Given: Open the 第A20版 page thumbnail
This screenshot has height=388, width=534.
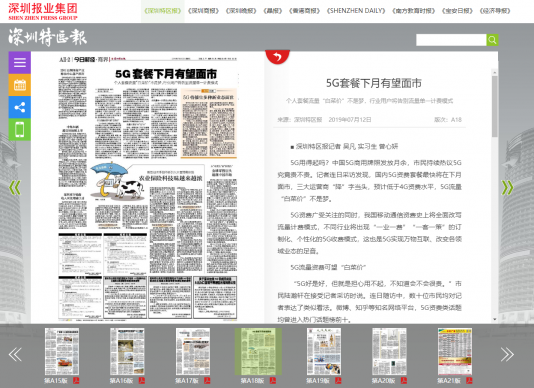Looking at the screenshot, I should tap(389, 351).
